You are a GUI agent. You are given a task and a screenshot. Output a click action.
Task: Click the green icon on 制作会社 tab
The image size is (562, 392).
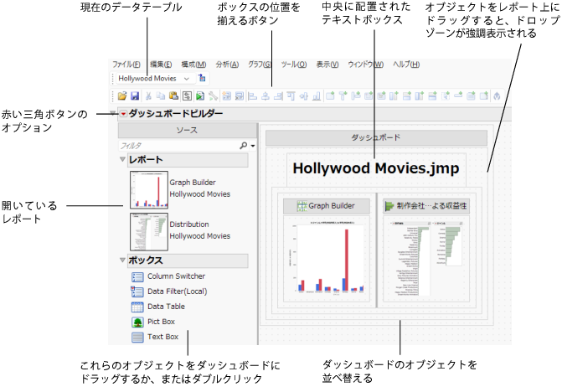[x=389, y=206]
